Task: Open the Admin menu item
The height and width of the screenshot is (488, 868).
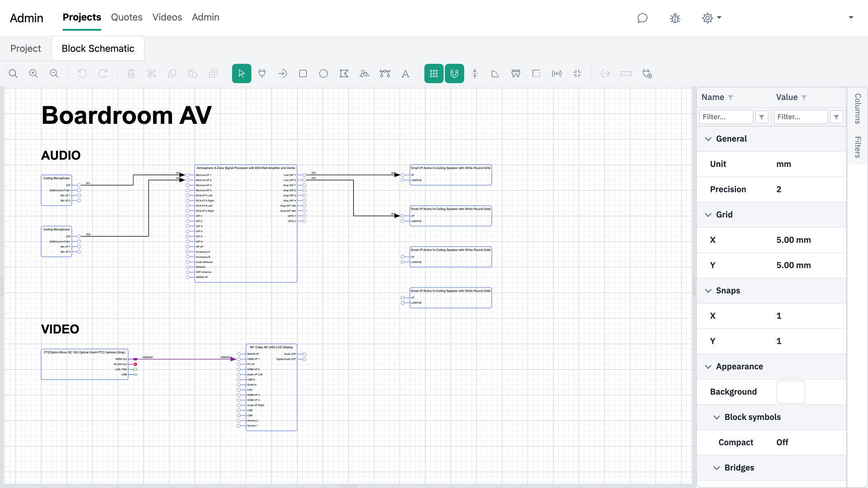Action: (205, 17)
